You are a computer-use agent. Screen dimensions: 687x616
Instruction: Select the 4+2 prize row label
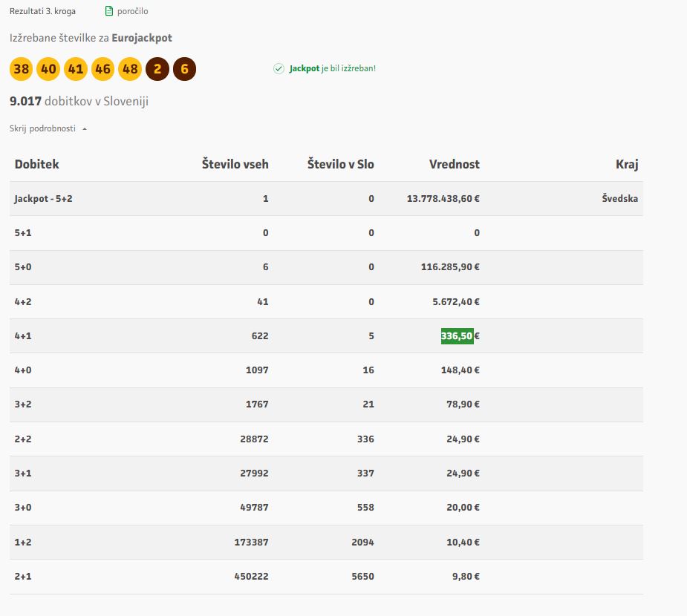point(23,301)
